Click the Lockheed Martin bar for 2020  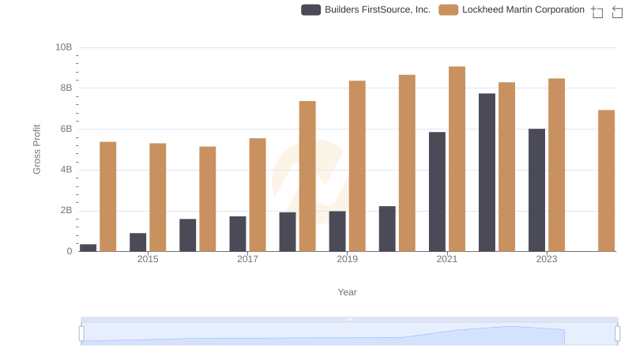[407, 163]
